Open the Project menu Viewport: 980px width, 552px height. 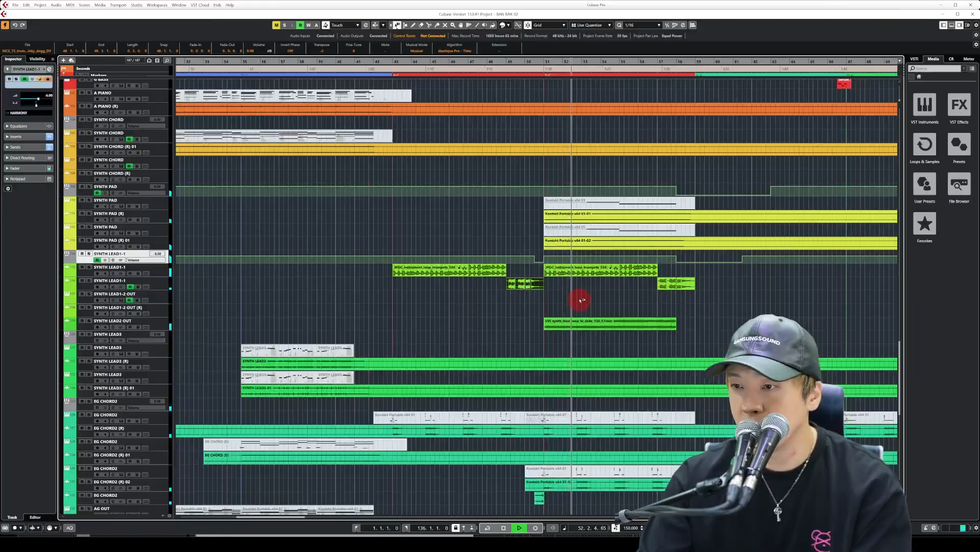tap(40, 5)
